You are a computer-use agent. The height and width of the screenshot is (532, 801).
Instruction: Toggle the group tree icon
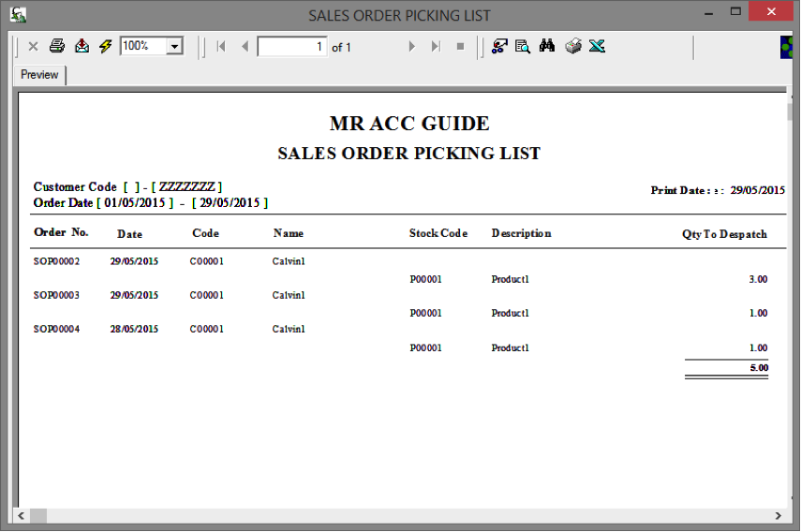pos(499,46)
